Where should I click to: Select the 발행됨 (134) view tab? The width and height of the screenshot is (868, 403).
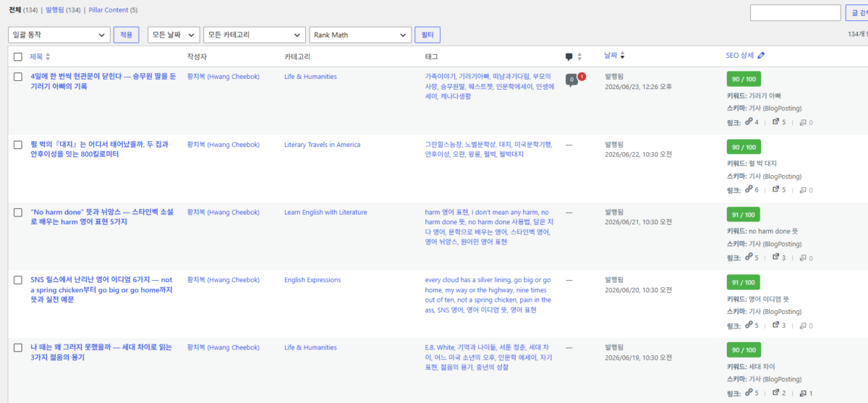click(x=64, y=10)
